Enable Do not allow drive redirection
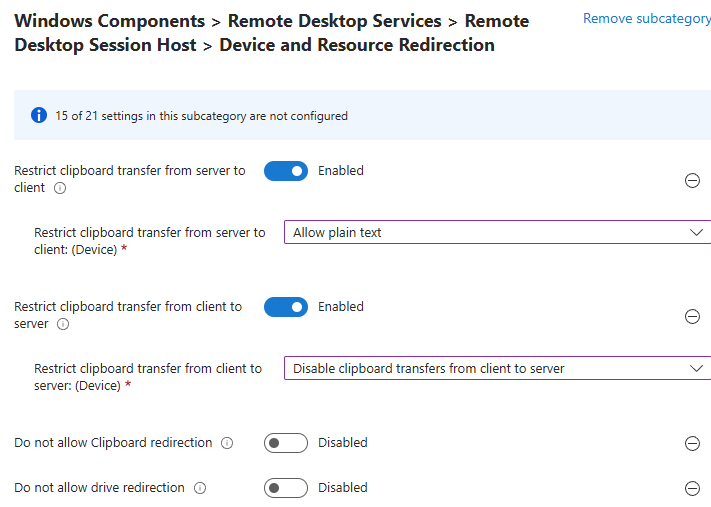The image size is (711, 507). pyautogui.click(x=286, y=488)
